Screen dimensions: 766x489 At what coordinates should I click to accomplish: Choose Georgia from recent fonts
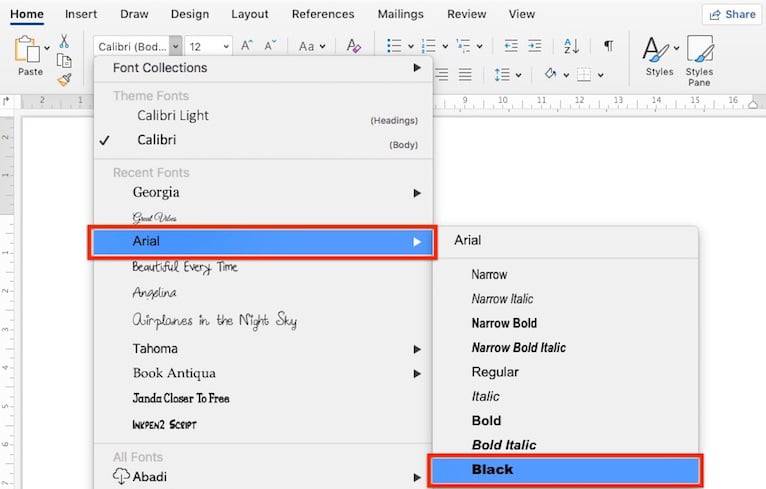[263, 192]
